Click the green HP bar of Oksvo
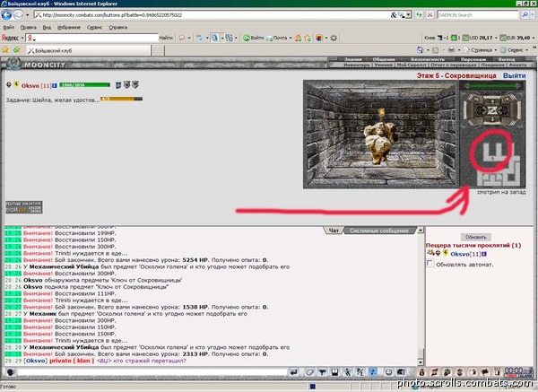Viewport: 538px width, 392px height. [x=85, y=85]
